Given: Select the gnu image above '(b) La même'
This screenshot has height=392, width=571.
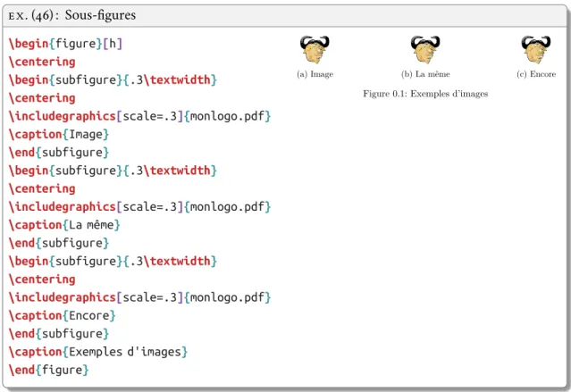Looking at the screenshot, I should pos(425,49).
